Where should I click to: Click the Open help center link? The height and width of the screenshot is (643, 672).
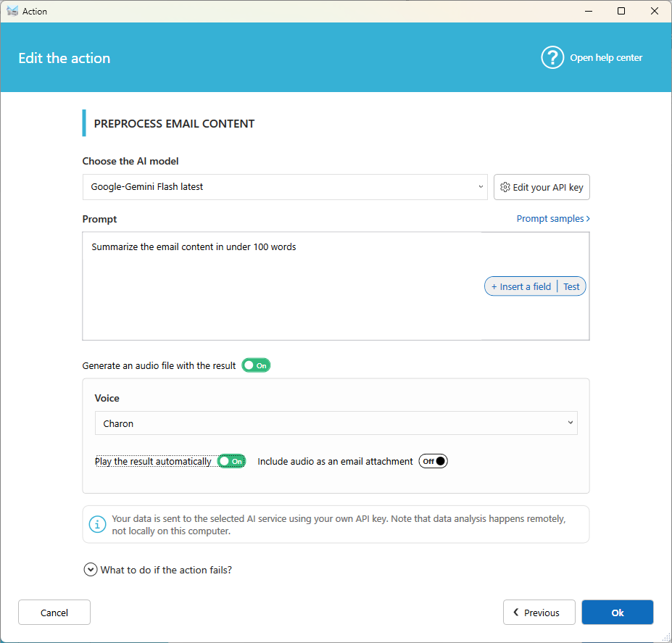605,57
